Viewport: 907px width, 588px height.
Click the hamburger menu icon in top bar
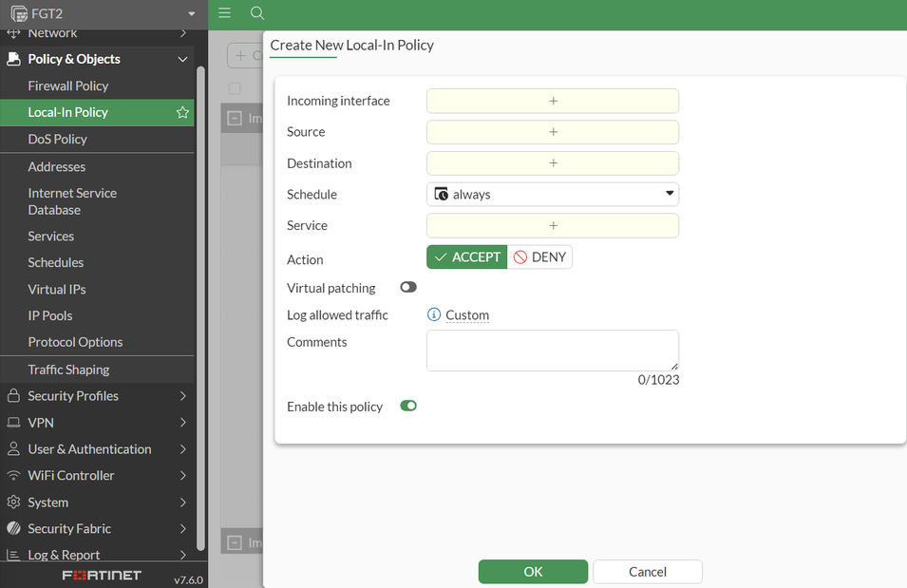(225, 13)
